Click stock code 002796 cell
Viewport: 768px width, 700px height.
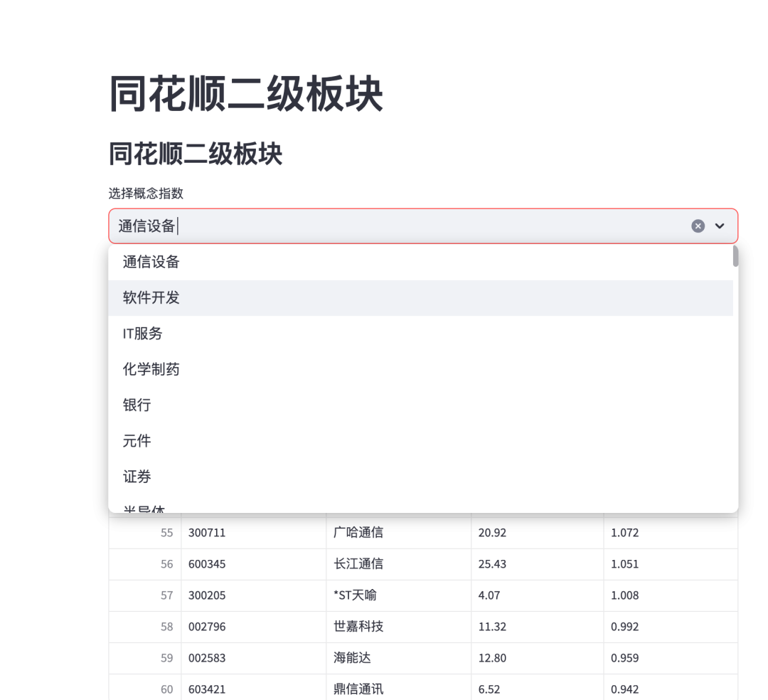(x=254, y=627)
